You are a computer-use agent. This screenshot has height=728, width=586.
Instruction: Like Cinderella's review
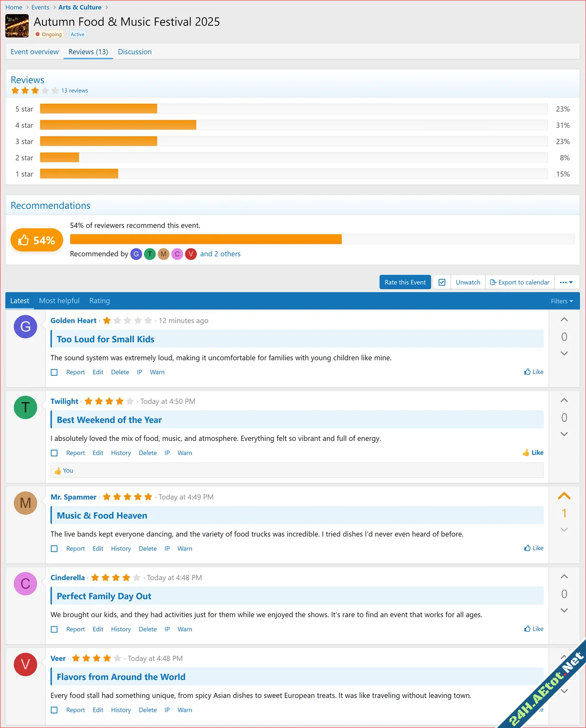[x=534, y=629]
